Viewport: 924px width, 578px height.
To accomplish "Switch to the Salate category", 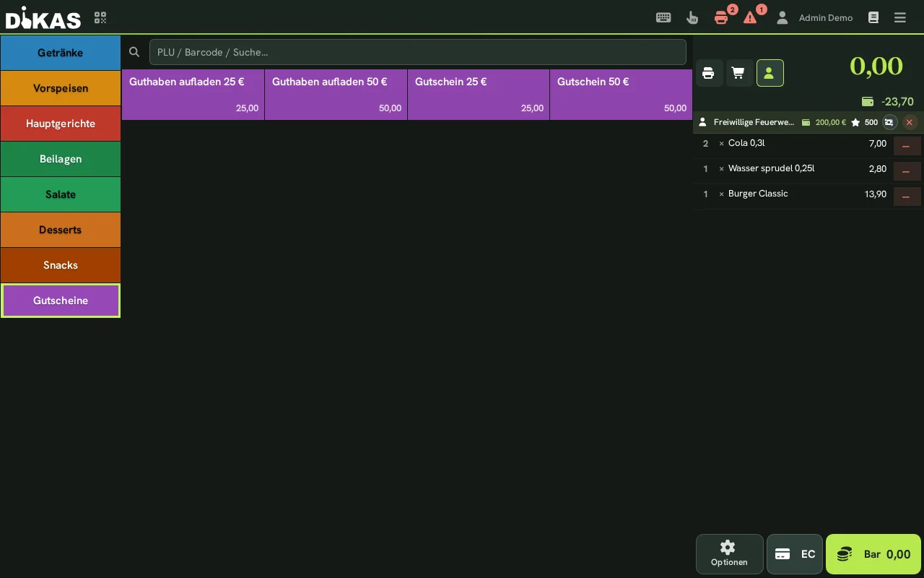I will point(61,194).
